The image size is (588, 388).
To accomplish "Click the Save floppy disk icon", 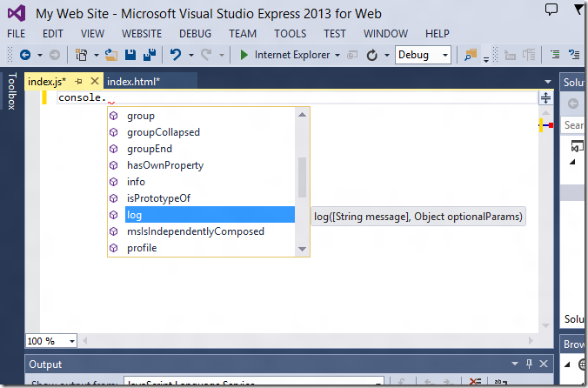I will coord(130,55).
